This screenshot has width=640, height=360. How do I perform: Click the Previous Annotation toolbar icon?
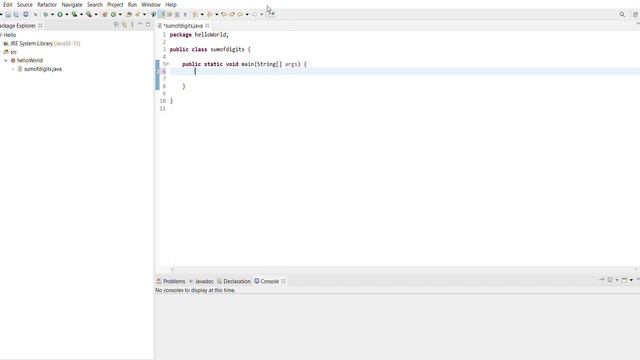[x=210, y=14]
